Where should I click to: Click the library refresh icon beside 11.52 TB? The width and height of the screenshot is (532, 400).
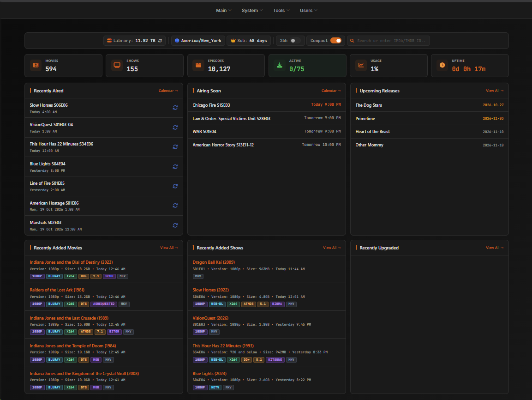(160, 41)
